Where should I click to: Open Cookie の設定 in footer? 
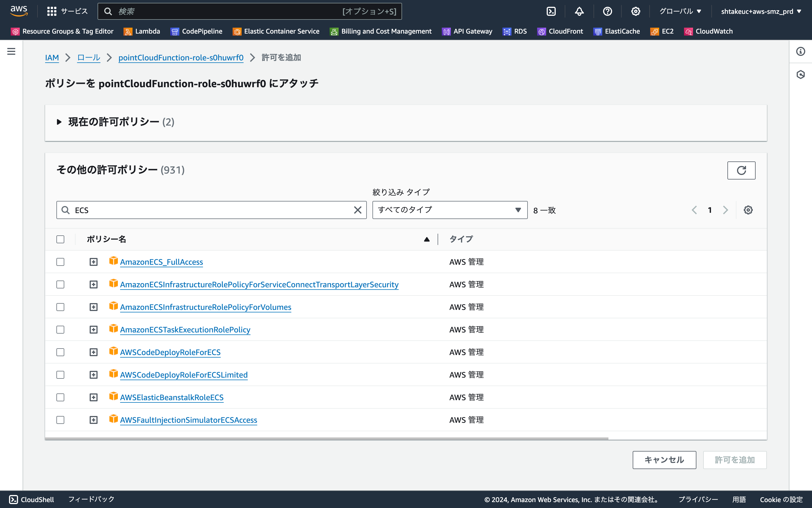click(x=781, y=499)
